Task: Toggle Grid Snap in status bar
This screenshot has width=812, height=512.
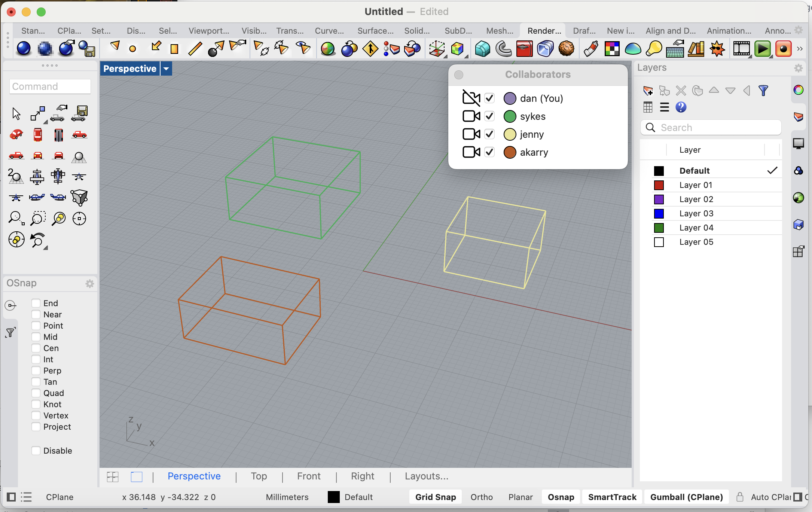Action: coord(436,497)
